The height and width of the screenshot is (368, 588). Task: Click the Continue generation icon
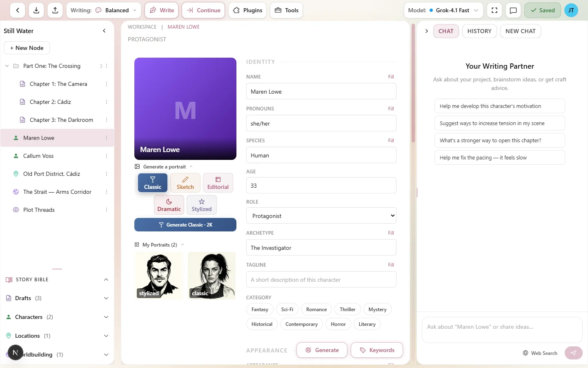203,10
